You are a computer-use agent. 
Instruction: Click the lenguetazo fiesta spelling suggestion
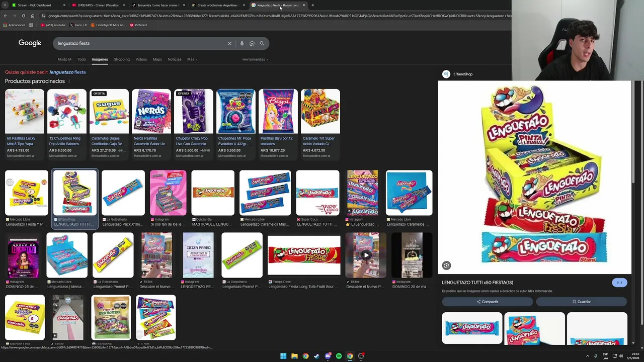click(67, 72)
